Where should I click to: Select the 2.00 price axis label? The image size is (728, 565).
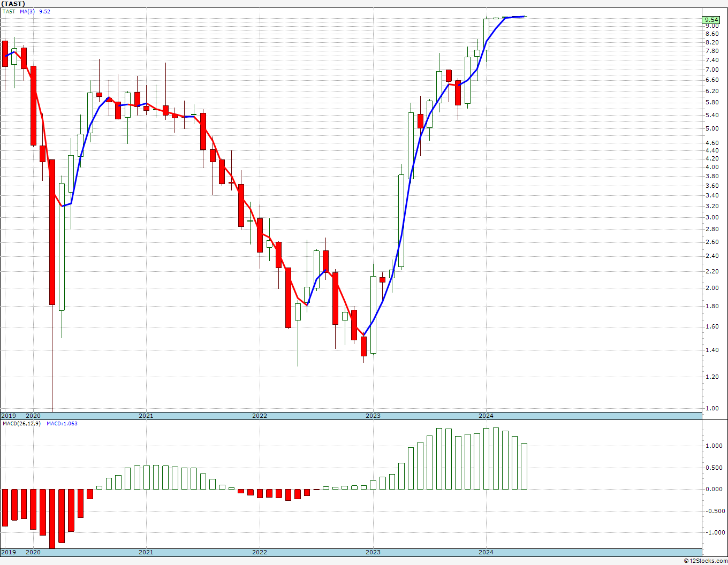[711, 288]
